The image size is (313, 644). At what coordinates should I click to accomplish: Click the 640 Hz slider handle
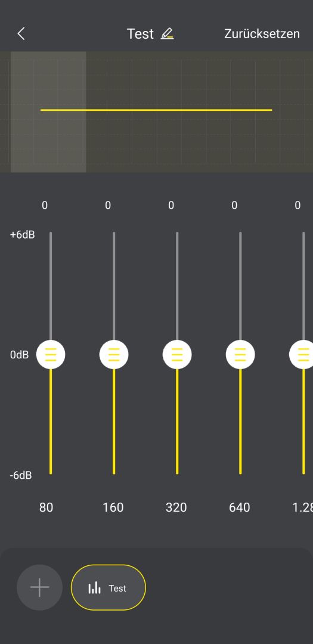[240, 354]
